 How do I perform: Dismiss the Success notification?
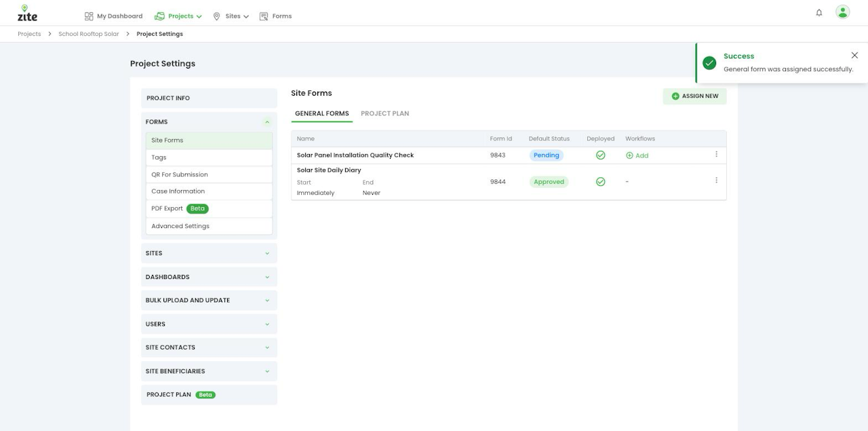[854, 56]
